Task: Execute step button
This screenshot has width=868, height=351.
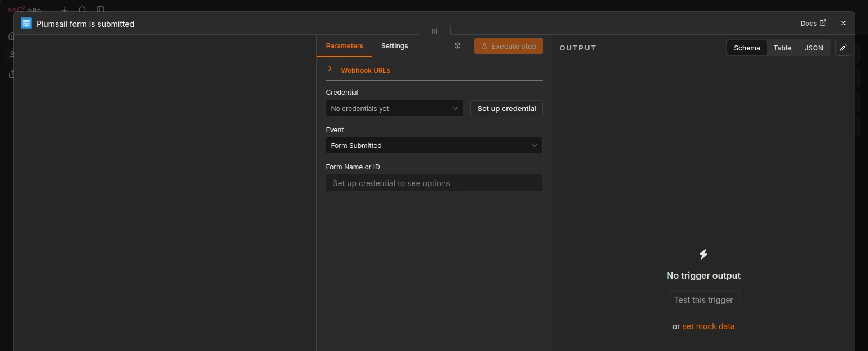Action: (508, 46)
